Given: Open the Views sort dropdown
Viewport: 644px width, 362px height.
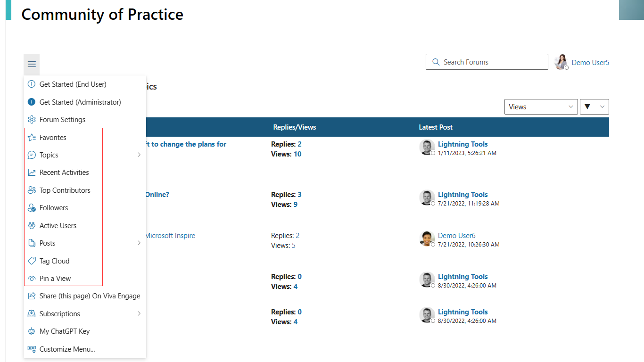Looking at the screenshot, I should 541,107.
